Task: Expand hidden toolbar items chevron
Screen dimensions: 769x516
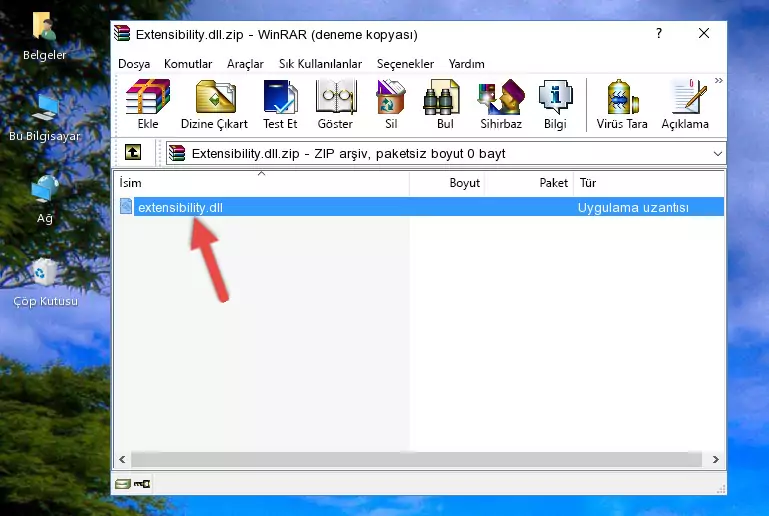Action: coord(718,80)
